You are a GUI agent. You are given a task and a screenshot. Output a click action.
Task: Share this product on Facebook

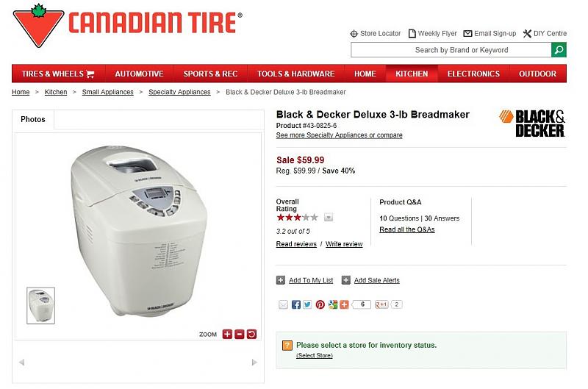295,304
